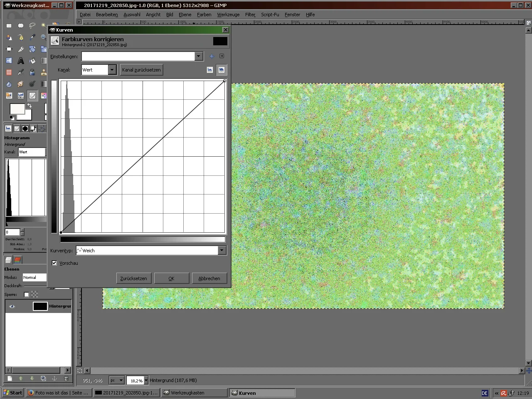Click the curve's top-right control point
The width and height of the screenshot is (532, 399).
tap(225, 81)
